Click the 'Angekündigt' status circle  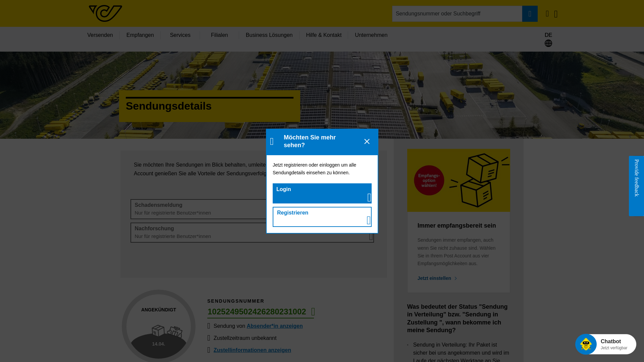tap(159, 326)
